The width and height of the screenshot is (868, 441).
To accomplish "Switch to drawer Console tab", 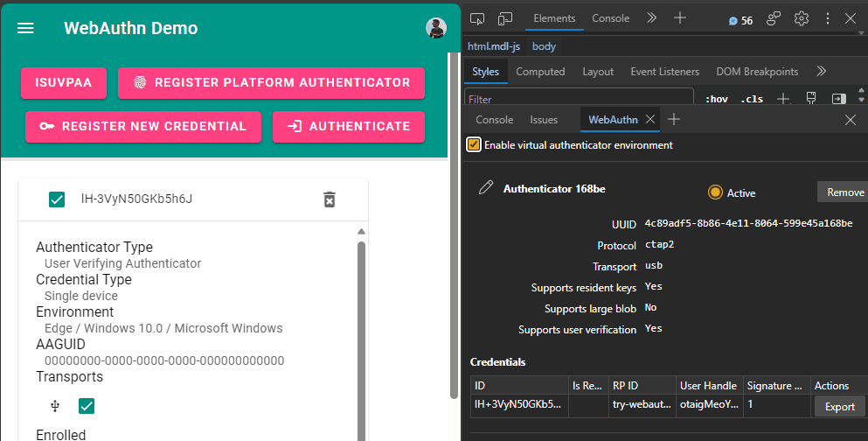I will click(x=495, y=120).
